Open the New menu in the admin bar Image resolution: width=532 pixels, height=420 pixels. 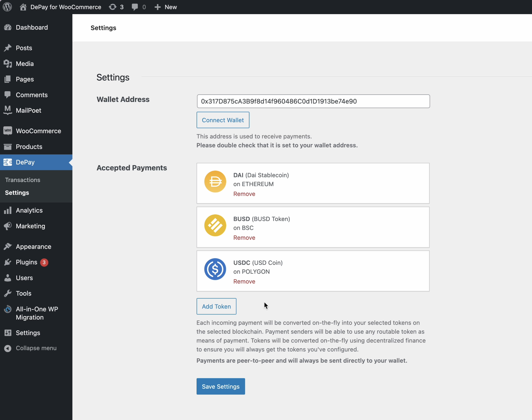pos(165,7)
